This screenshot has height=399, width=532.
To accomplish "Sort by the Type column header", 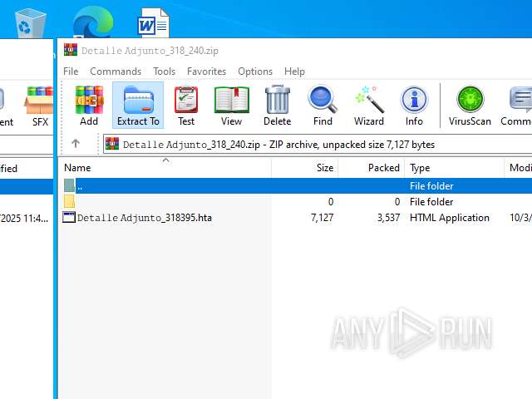I will pyautogui.click(x=455, y=168).
